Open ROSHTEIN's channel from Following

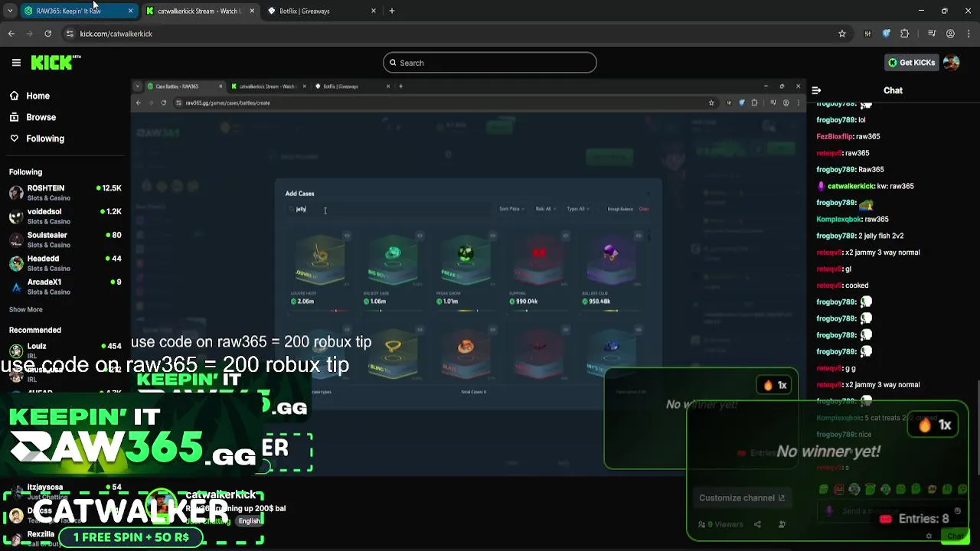click(65, 193)
